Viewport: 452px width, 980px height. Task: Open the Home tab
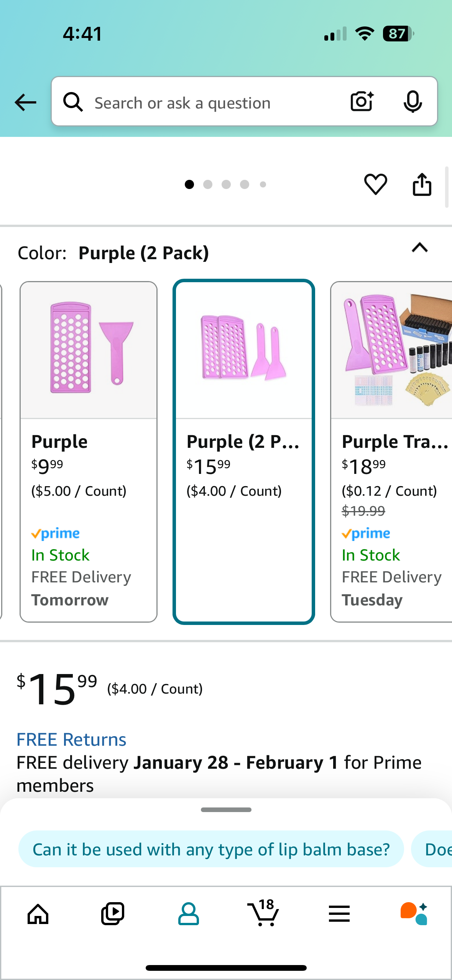(x=38, y=914)
